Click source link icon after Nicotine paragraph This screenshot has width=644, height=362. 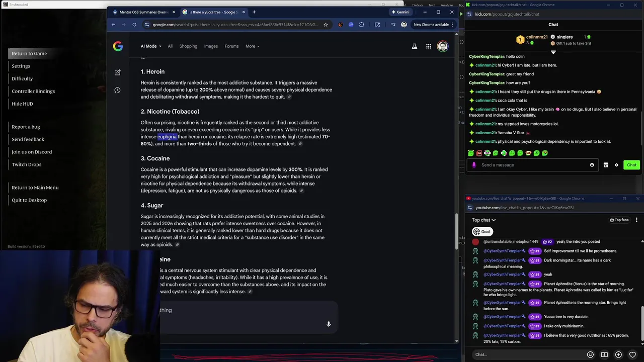click(300, 144)
